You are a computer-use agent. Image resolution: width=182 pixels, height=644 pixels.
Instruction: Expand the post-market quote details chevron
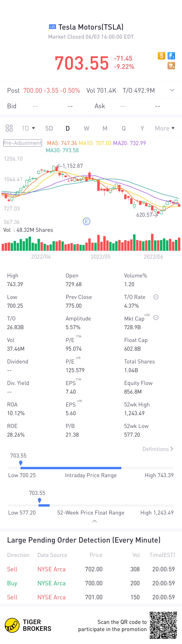tap(172, 90)
